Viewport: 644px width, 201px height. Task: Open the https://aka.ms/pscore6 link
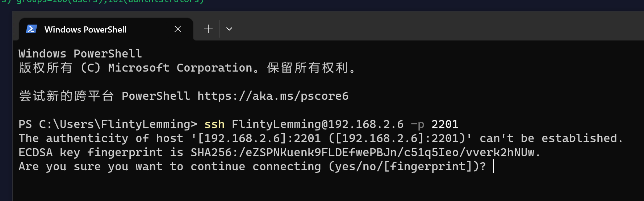click(x=273, y=96)
